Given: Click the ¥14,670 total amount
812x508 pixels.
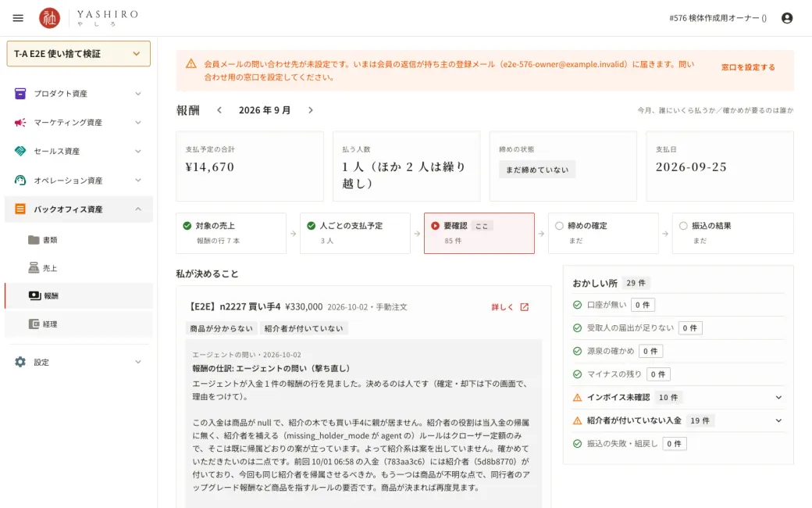Looking at the screenshot, I should pos(210,167).
